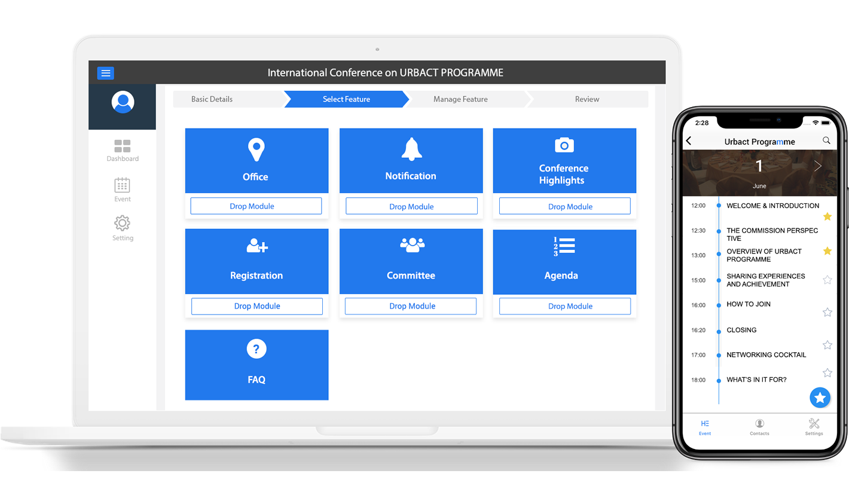Unstar Overview of Urbact Programme session
The width and height of the screenshot is (849, 504).
click(827, 251)
